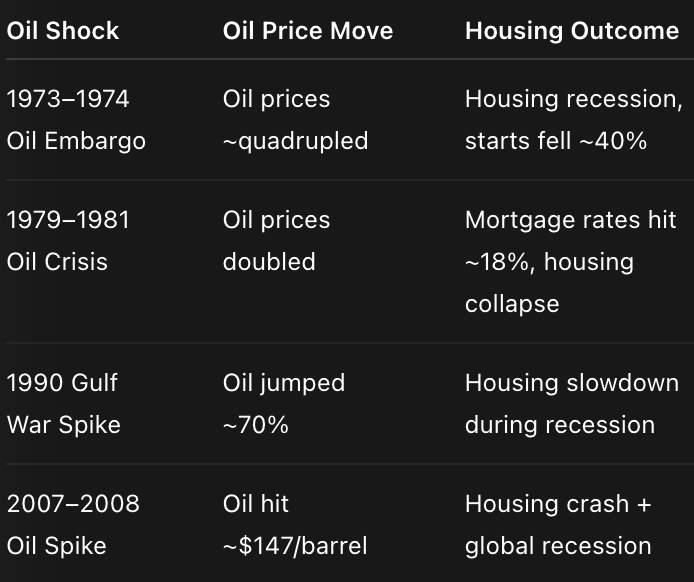Click the 'Oil jumped ~70%' cell

click(284, 404)
